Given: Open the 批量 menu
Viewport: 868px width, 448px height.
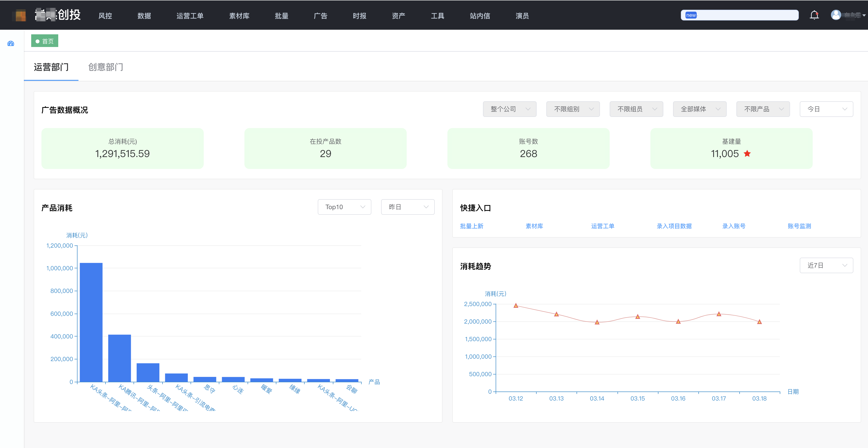Looking at the screenshot, I should click(282, 16).
